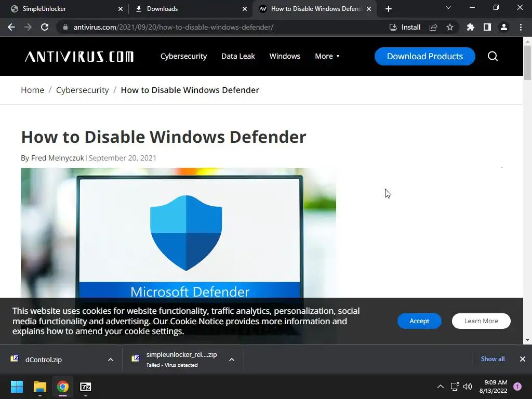Close the downloads shelf
Viewport: 532px width, 399px height.
[x=523, y=359]
